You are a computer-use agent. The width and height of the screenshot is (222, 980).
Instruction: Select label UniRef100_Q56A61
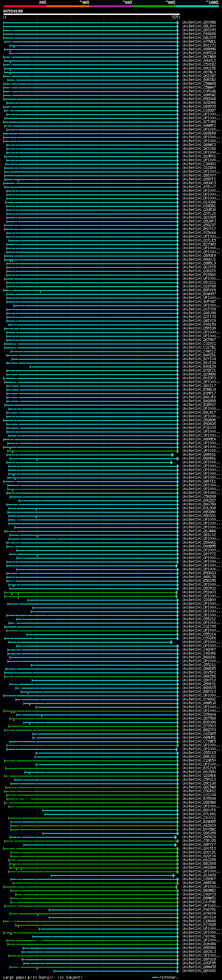point(199,543)
